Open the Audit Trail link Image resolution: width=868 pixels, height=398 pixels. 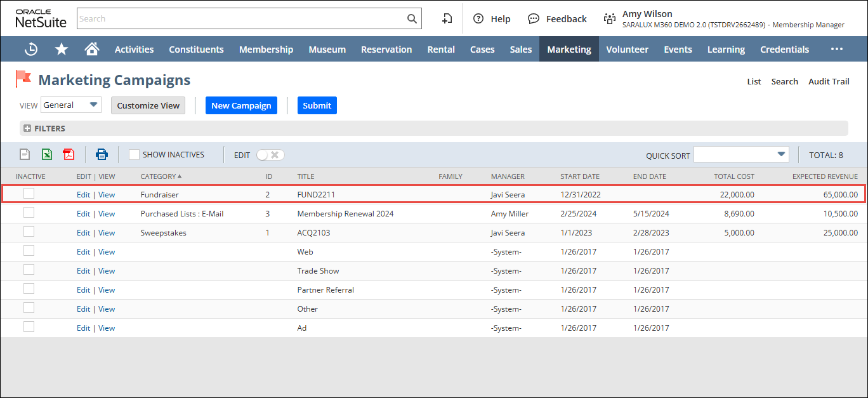pos(828,81)
